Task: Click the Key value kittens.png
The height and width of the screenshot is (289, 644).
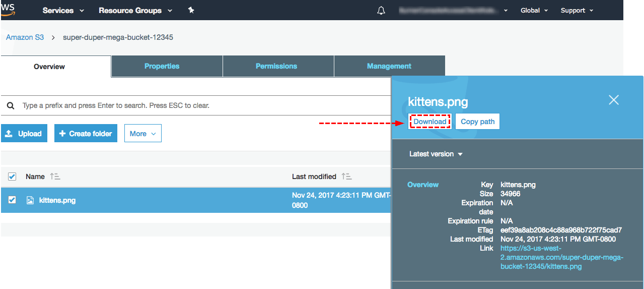Action: [518, 185]
